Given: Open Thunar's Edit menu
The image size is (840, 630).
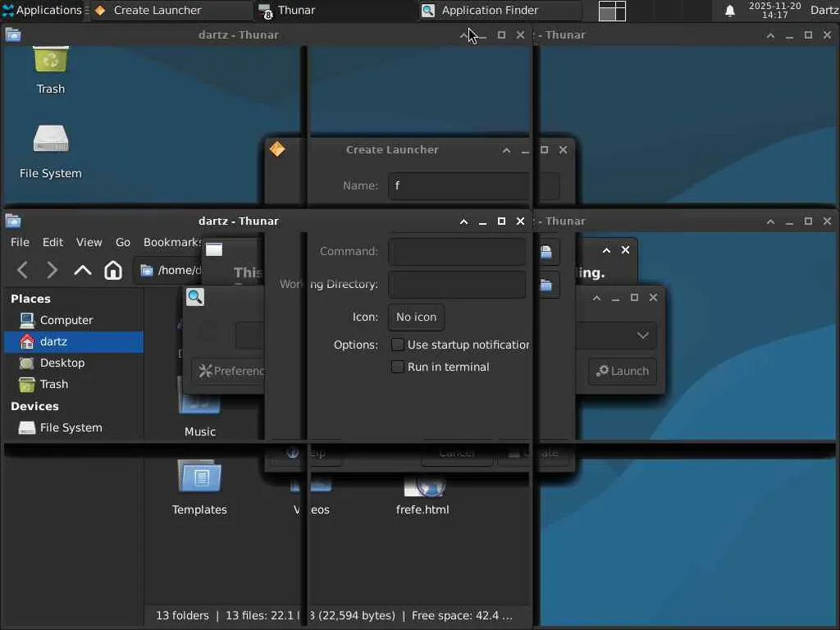Looking at the screenshot, I should click(52, 242).
